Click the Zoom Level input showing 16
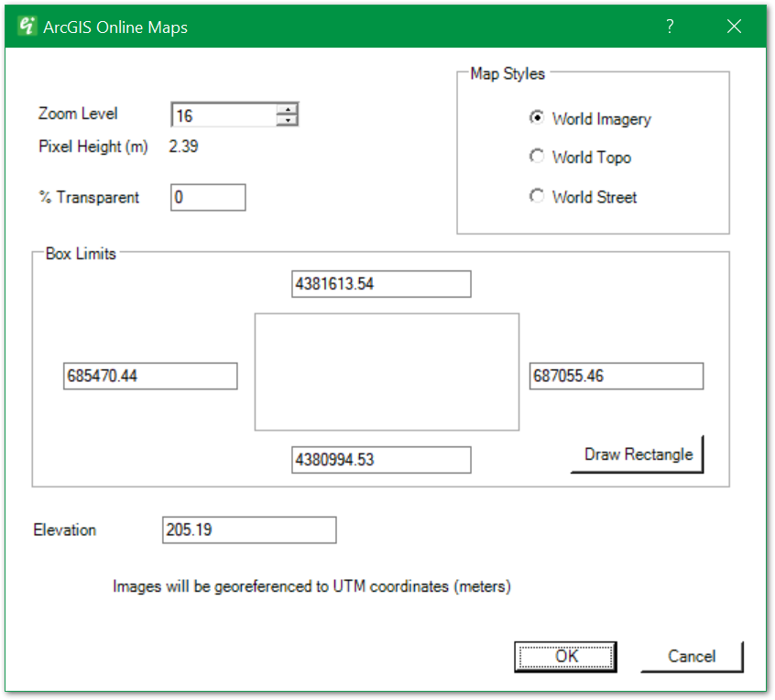The width and height of the screenshot is (775, 700). click(224, 114)
